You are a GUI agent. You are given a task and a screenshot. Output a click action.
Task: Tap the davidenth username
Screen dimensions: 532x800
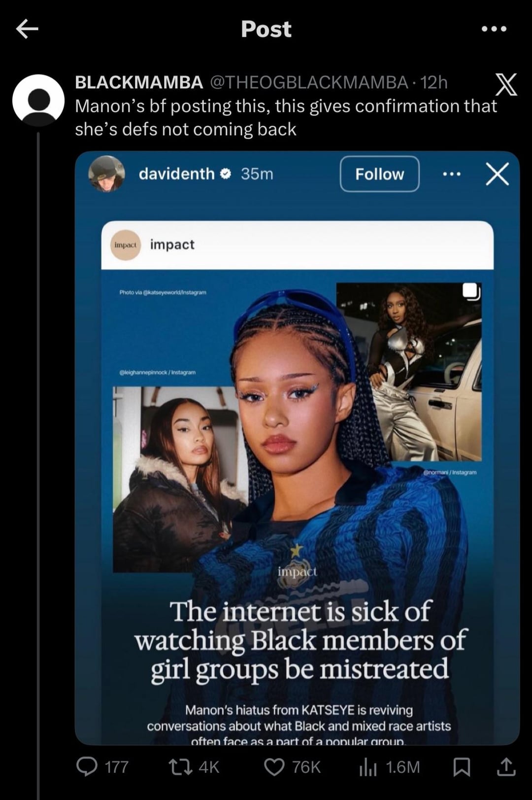(x=176, y=174)
